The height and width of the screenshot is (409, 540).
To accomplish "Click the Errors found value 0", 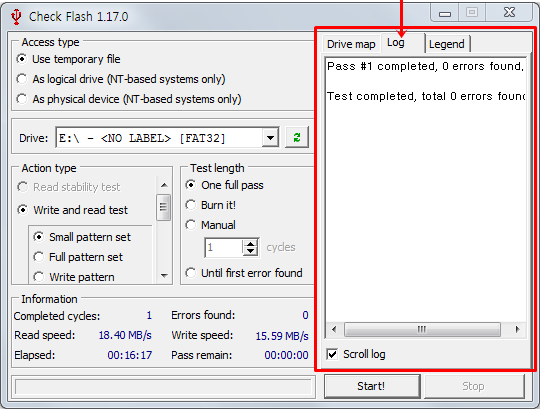I will pyautogui.click(x=305, y=315).
